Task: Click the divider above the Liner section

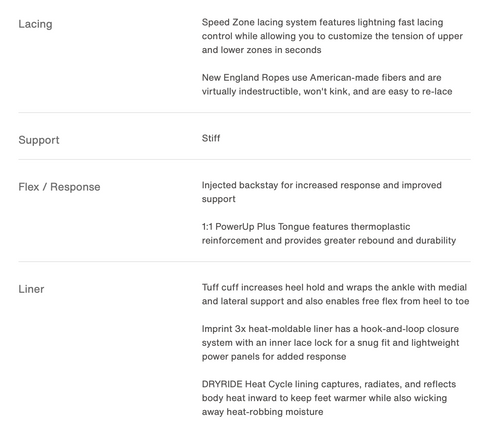Action: coord(244,262)
